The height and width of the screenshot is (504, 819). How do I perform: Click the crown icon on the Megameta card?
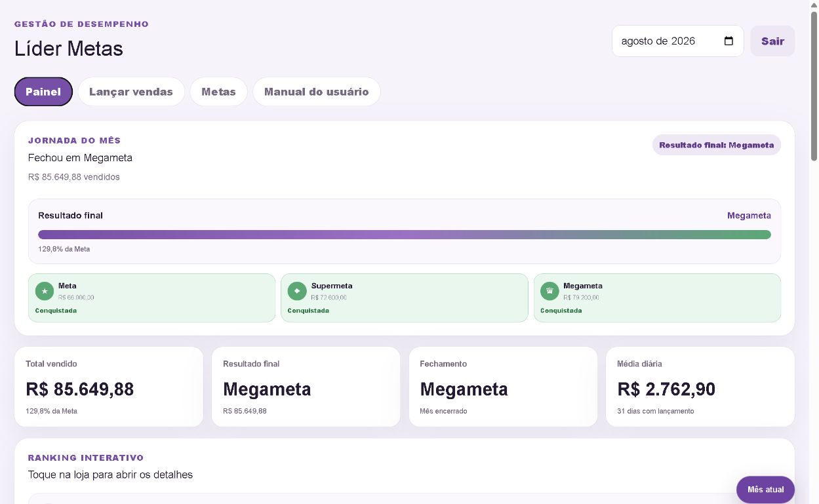point(549,291)
